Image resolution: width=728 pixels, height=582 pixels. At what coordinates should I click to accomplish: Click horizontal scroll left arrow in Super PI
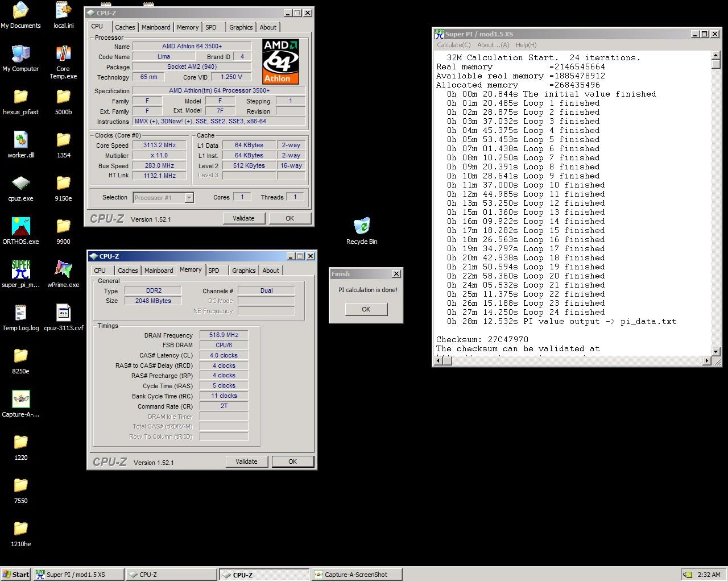tap(438, 360)
